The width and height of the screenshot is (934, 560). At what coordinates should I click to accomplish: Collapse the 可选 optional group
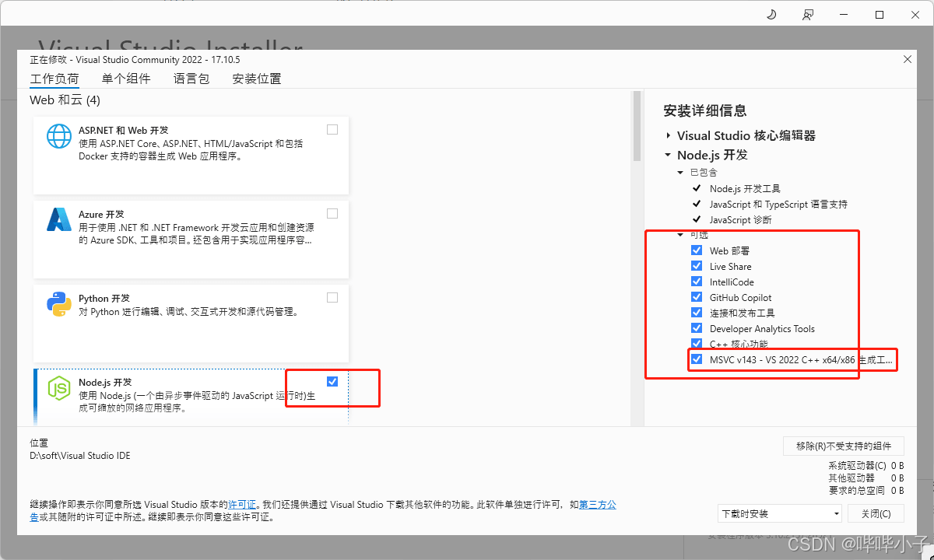click(680, 234)
